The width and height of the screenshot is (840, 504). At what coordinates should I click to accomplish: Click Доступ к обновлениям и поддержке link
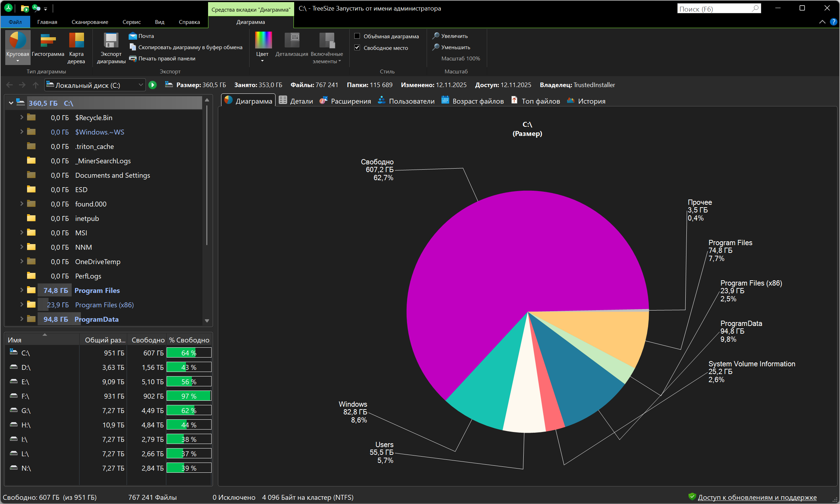tap(757, 497)
